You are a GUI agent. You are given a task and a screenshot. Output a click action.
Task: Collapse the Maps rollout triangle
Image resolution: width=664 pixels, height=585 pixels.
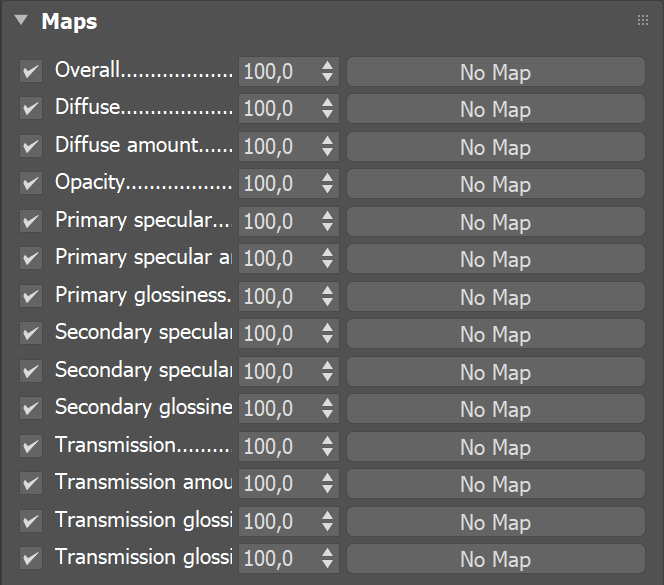(x=21, y=20)
